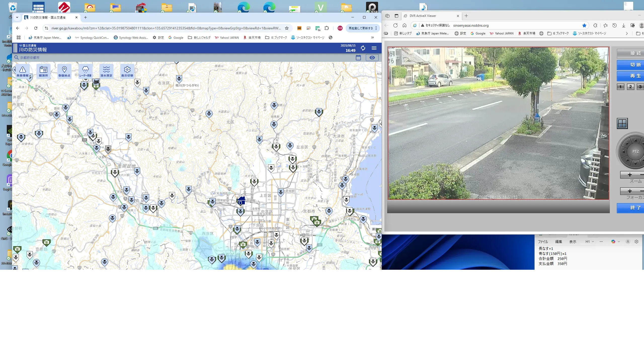Click the map refresh icon in header
This screenshot has height=362, width=644.
[x=363, y=48]
